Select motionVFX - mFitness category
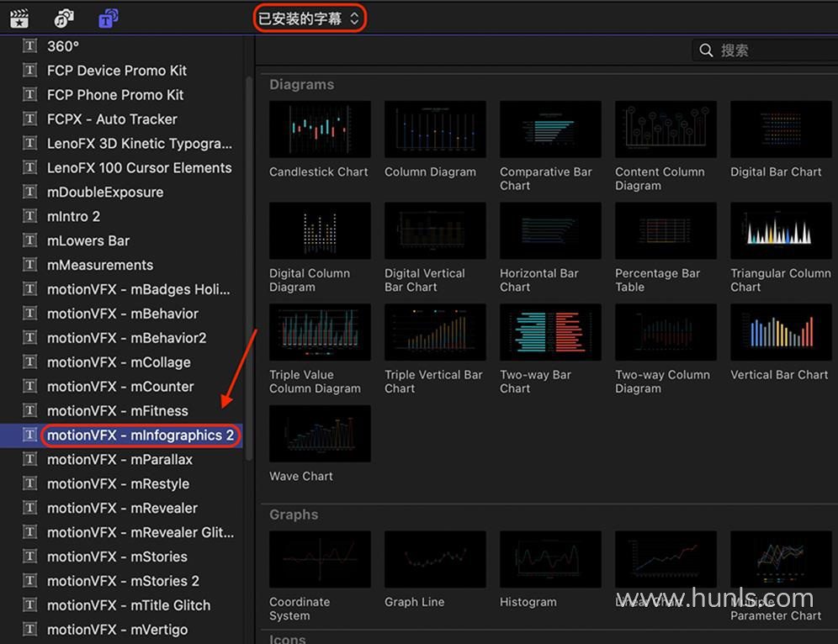 point(122,410)
